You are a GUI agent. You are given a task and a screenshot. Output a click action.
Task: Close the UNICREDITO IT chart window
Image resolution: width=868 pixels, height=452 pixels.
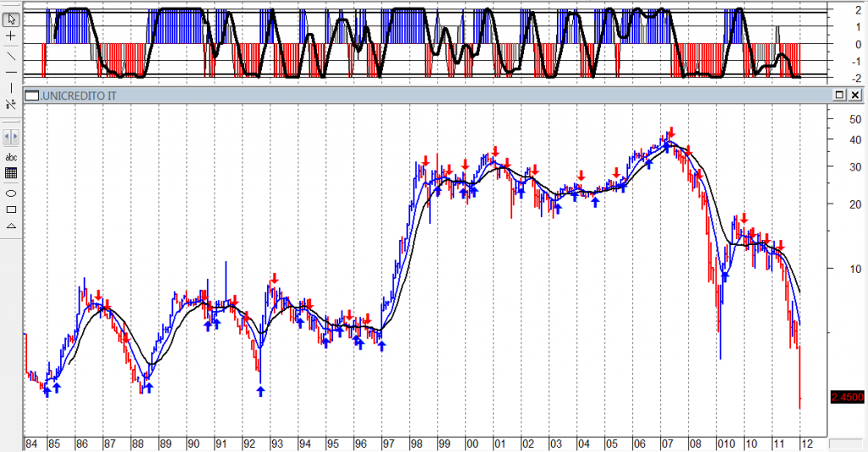[x=854, y=95]
